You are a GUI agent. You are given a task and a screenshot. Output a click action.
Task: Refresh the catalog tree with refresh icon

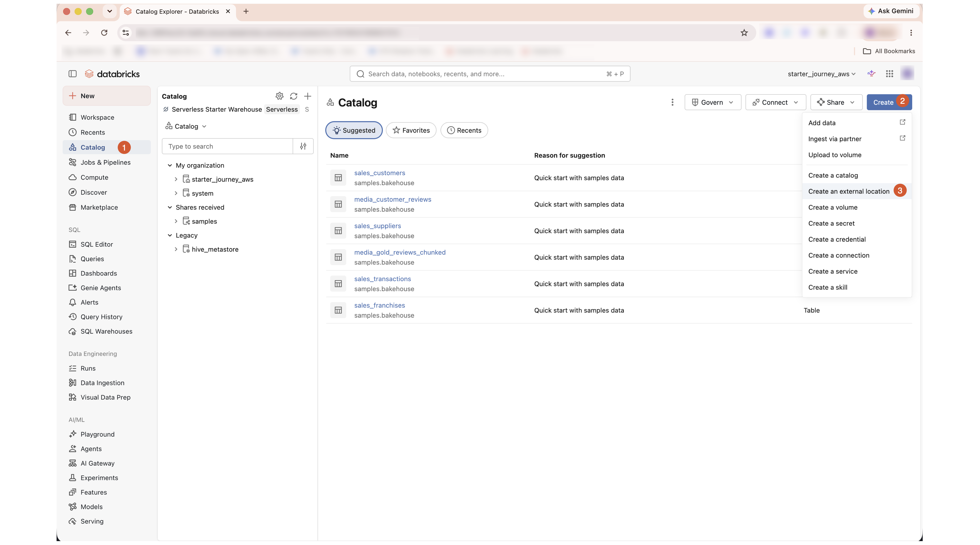(x=293, y=96)
